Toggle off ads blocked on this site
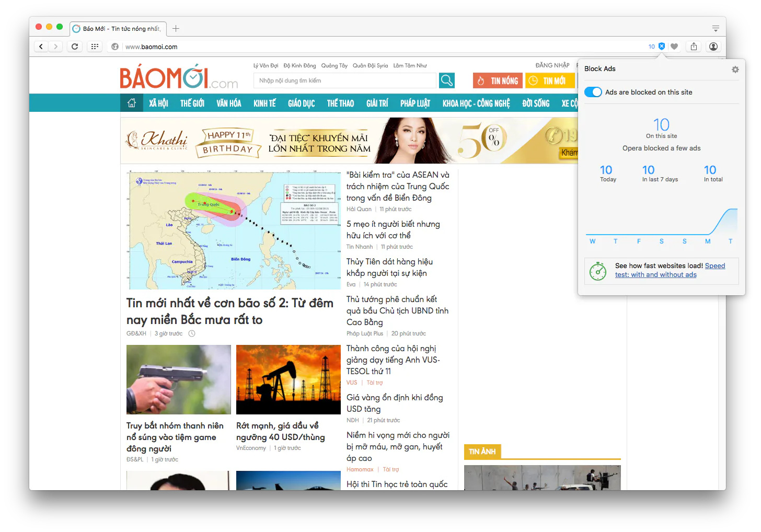This screenshot has width=761, height=532. [593, 92]
